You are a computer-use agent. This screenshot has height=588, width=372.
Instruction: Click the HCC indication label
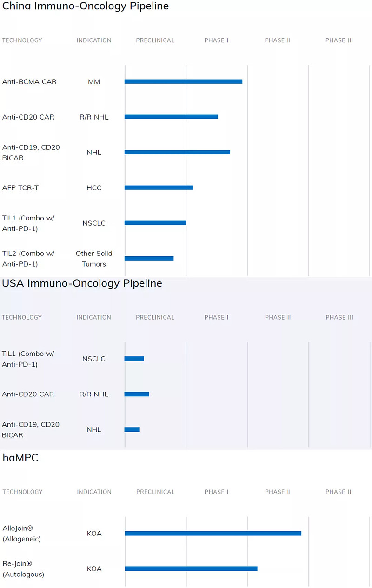94,188
